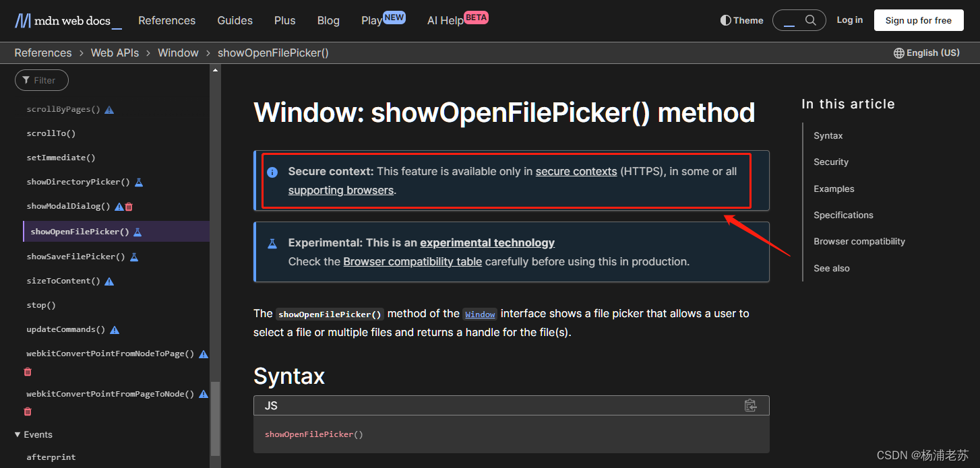Open the Guides menu

point(235,20)
